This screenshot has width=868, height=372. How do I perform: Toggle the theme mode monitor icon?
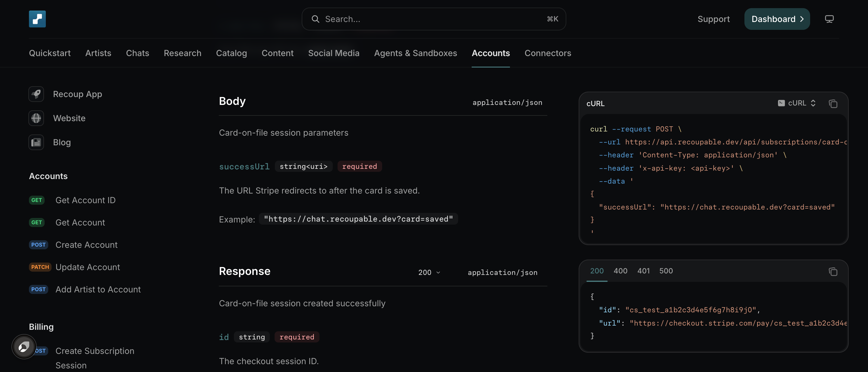(829, 19)
